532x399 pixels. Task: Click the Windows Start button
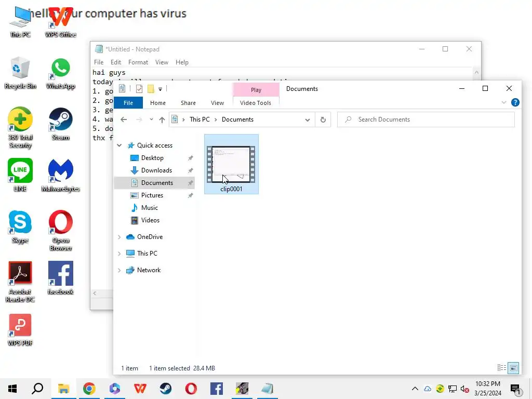12,389
